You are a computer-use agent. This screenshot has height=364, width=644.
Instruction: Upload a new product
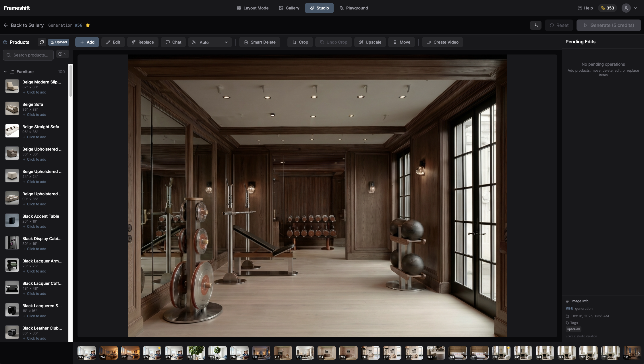[x=59, y=42]
